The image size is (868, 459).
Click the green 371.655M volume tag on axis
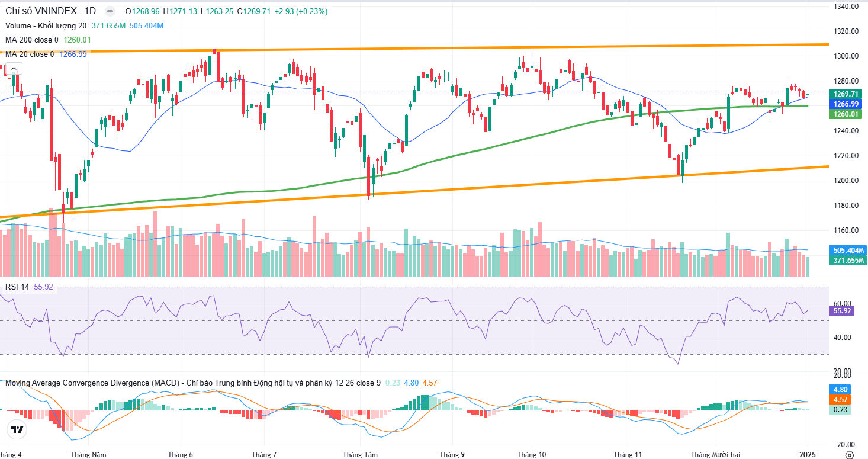coord(848,260)
